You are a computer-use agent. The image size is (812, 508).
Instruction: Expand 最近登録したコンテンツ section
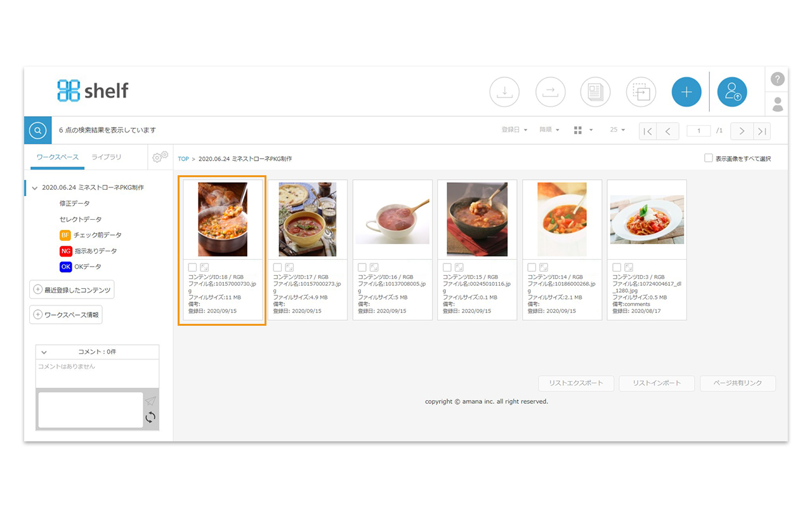tap(72, 290)
